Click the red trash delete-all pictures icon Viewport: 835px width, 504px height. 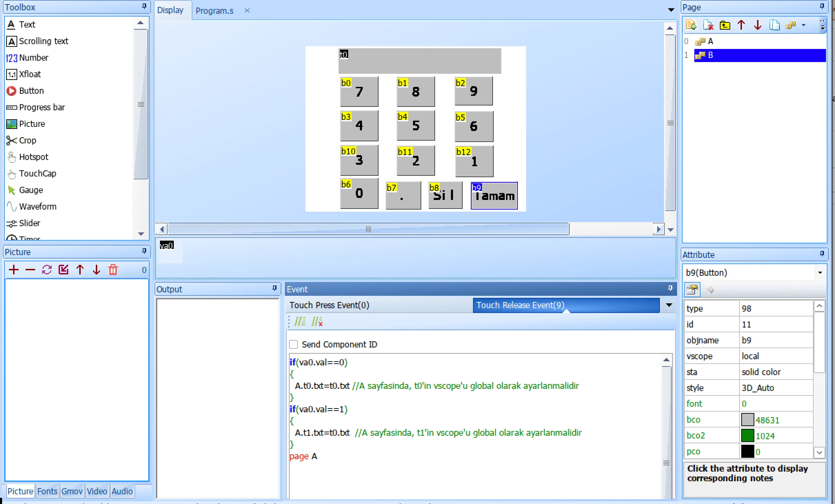pyautogui.click(x=113, y=270)
